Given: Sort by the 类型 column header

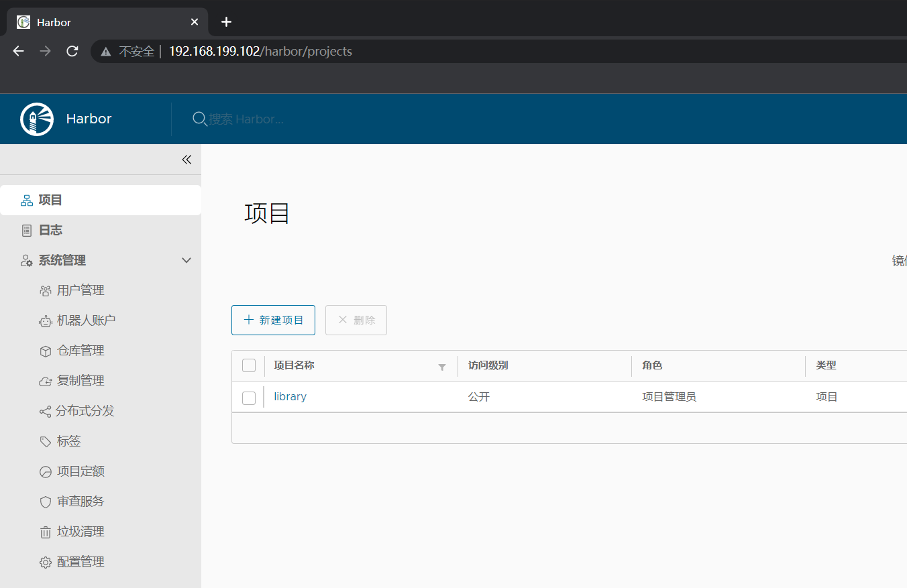Looking at the screenshot, I should [826, 365].
